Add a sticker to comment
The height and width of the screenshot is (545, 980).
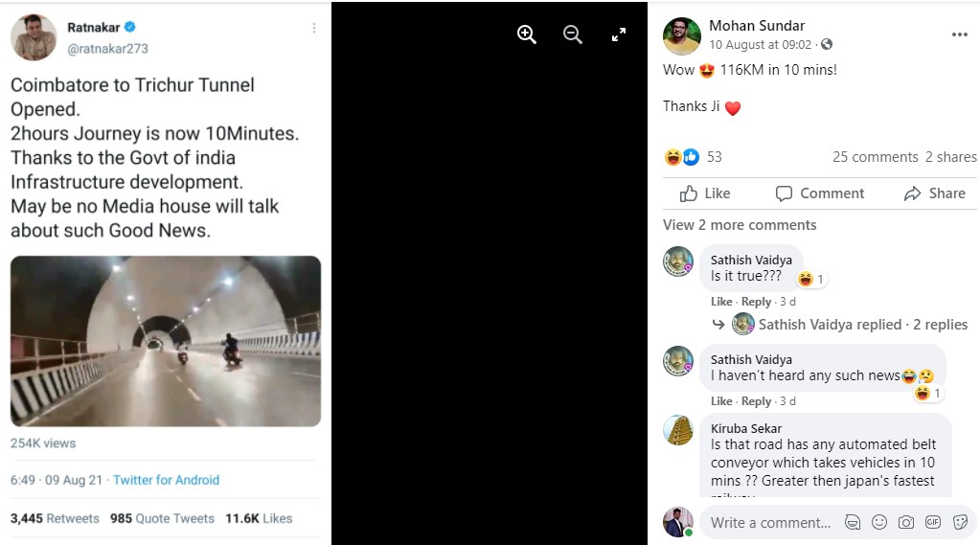[959, 522]
